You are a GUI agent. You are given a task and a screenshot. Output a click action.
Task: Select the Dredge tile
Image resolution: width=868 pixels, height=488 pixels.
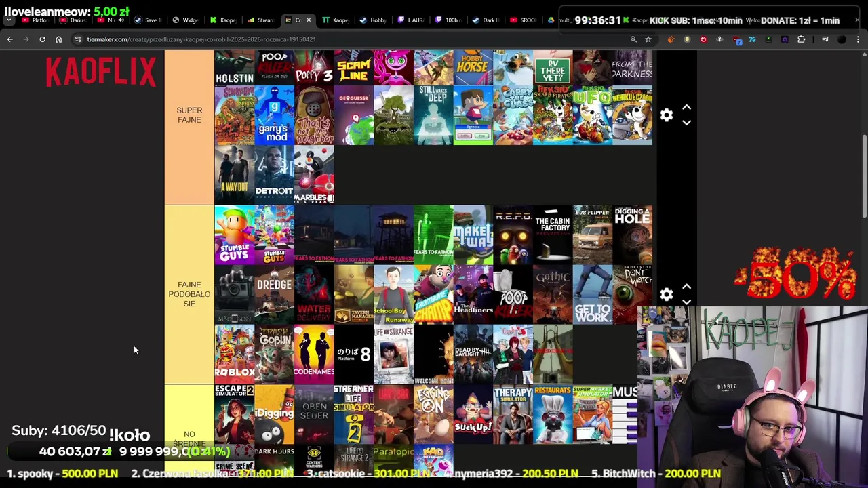(274, 294)
